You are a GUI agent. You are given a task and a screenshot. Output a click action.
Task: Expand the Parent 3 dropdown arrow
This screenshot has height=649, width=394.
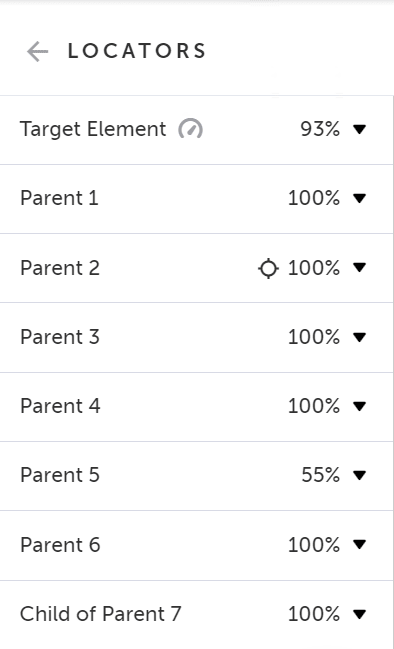coord(360,337)
